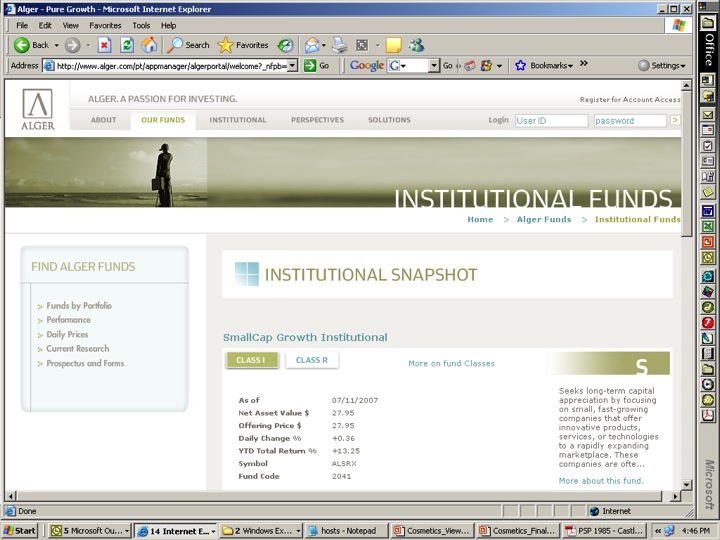Screen dimensions: 720x540
Task: Open the Edit menu
Action: point(45,25)
